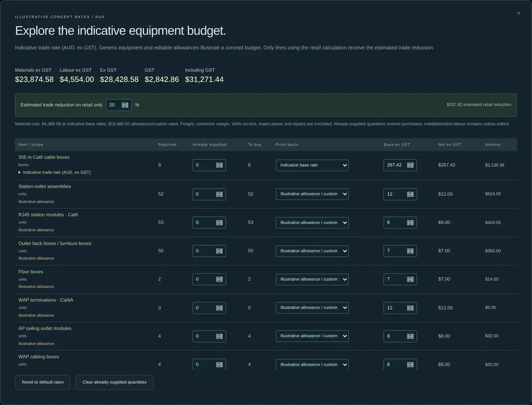Click the Net ex GST column header
Viewport: 532px width, 405px height.
pyautogui.click(x=450, y=145)
